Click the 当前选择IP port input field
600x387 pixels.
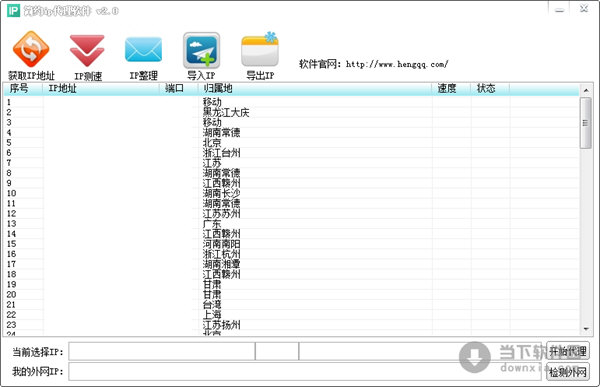(277, 351)
